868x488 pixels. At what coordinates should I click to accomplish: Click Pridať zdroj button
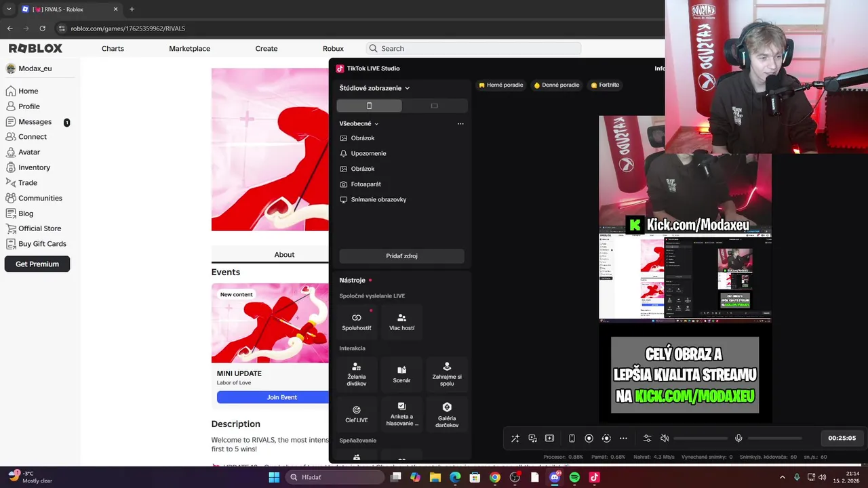pyautogui.click(x=401, y=256)
